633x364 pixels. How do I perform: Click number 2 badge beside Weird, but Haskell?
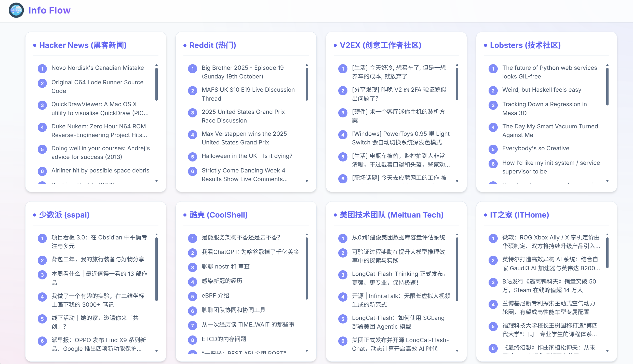pyautogui.click(x=493, y=90)
